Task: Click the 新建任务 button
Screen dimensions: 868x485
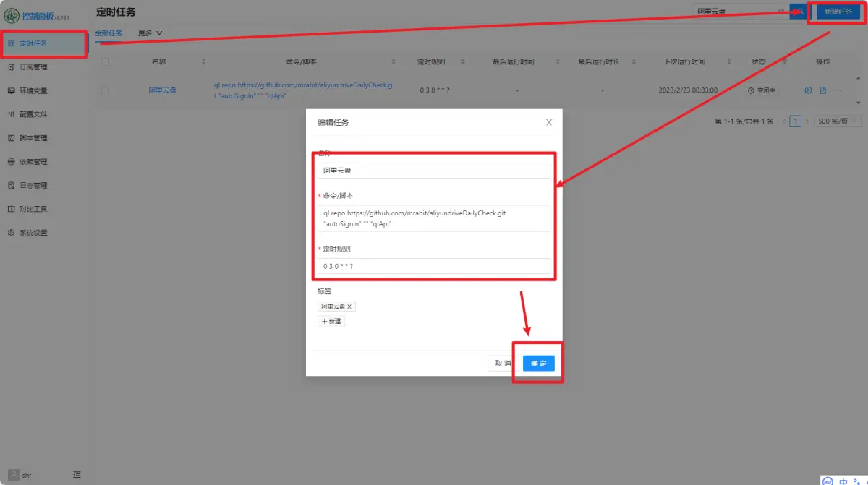Action: pos(838,12)
